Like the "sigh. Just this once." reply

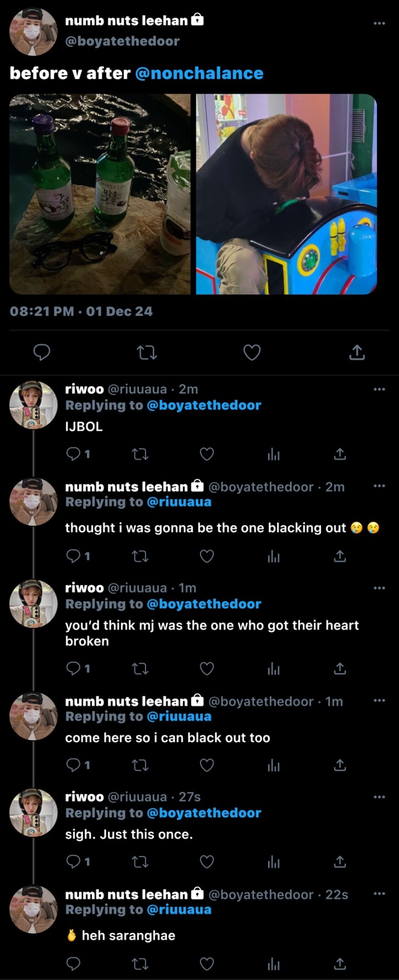(207, 862)
